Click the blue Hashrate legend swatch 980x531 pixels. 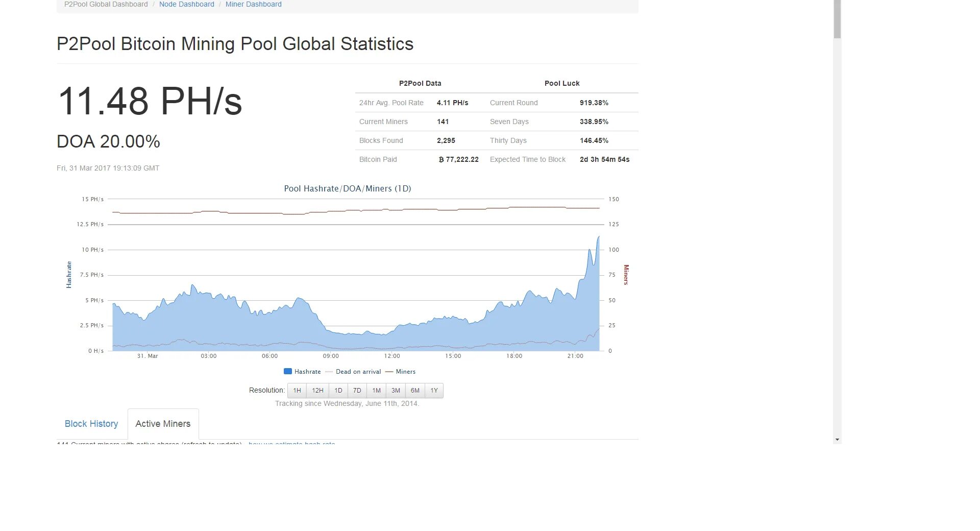288,372
